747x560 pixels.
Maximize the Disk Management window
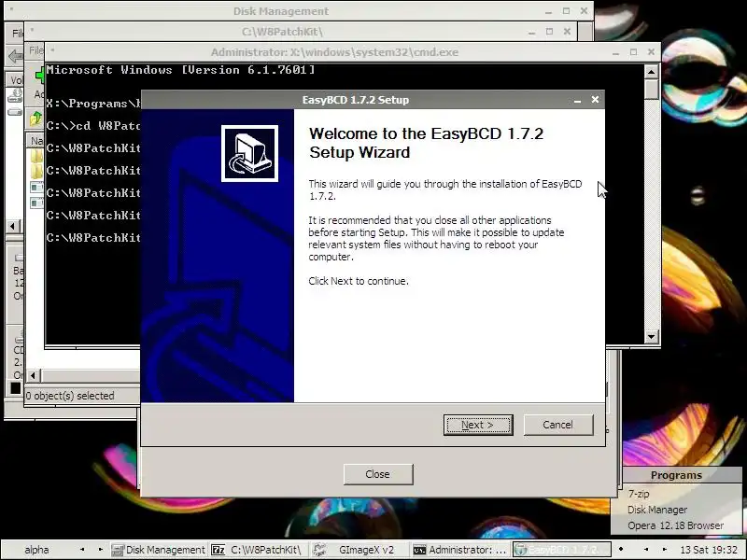pos(566,11)
